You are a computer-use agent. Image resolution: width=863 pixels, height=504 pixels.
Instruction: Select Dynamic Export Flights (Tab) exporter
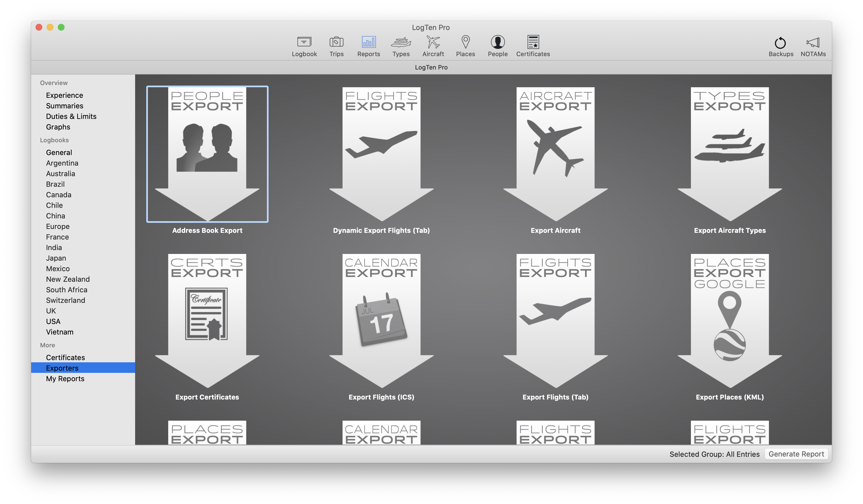coord(381,154)
